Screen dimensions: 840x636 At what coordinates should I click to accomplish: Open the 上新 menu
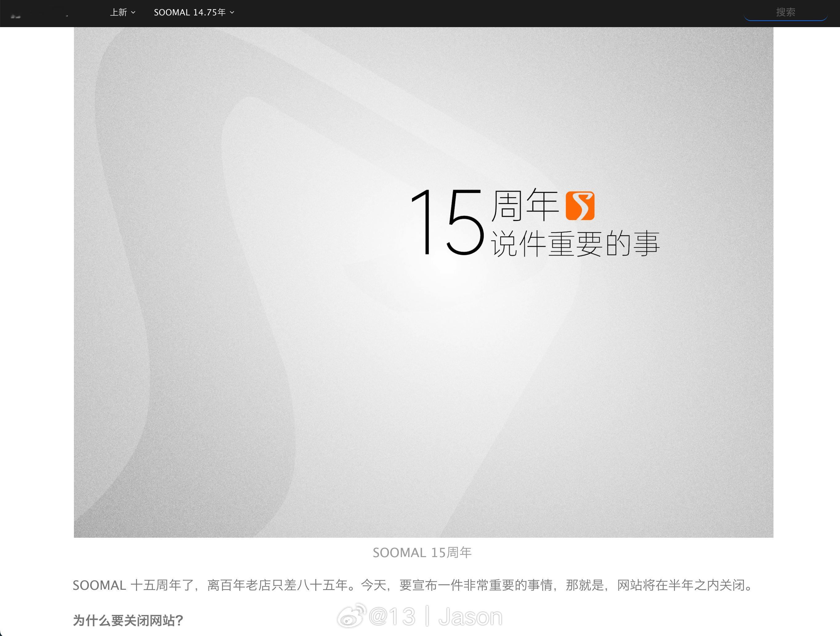click(x=122, y=13)
